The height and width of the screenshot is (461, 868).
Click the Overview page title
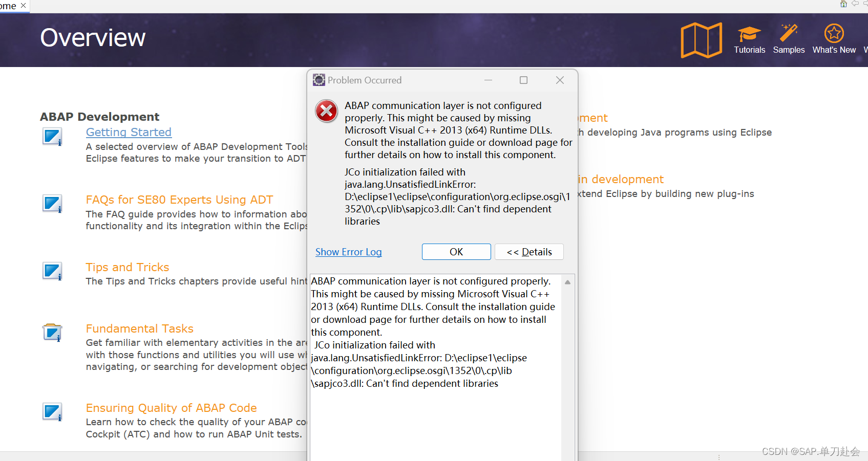pyautogui.click(x=93, y=37)
